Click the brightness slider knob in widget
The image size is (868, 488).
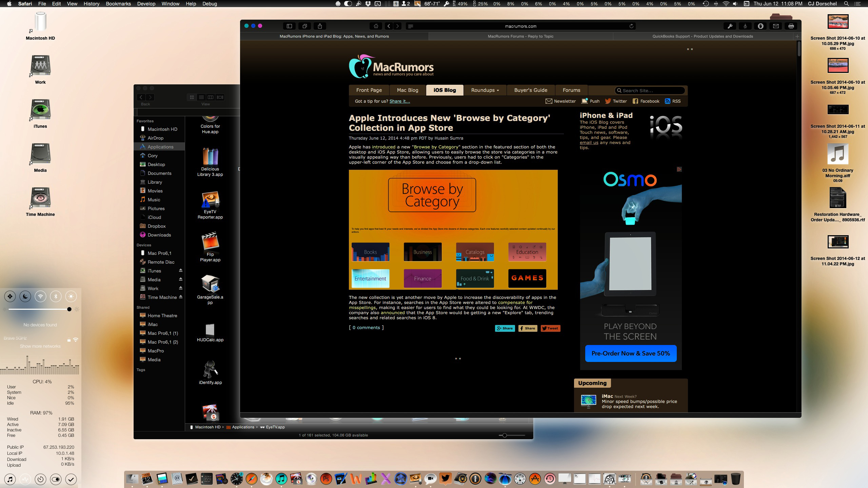(x=69, y=309)
